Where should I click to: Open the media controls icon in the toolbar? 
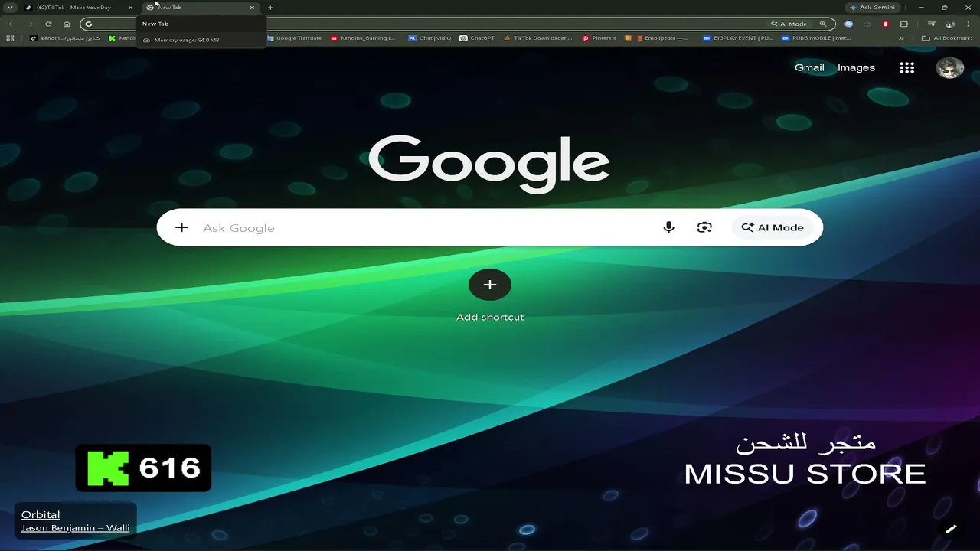[932, 24]
